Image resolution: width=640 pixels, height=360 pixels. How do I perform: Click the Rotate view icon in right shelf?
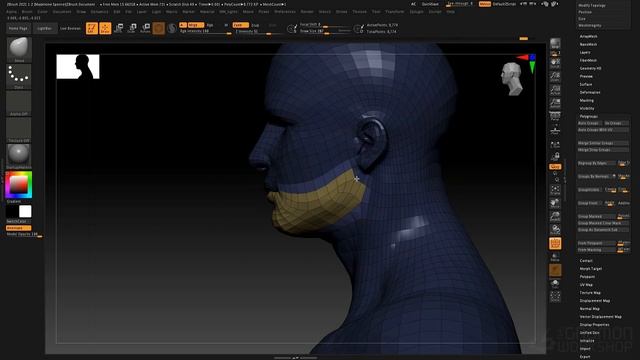555,229
